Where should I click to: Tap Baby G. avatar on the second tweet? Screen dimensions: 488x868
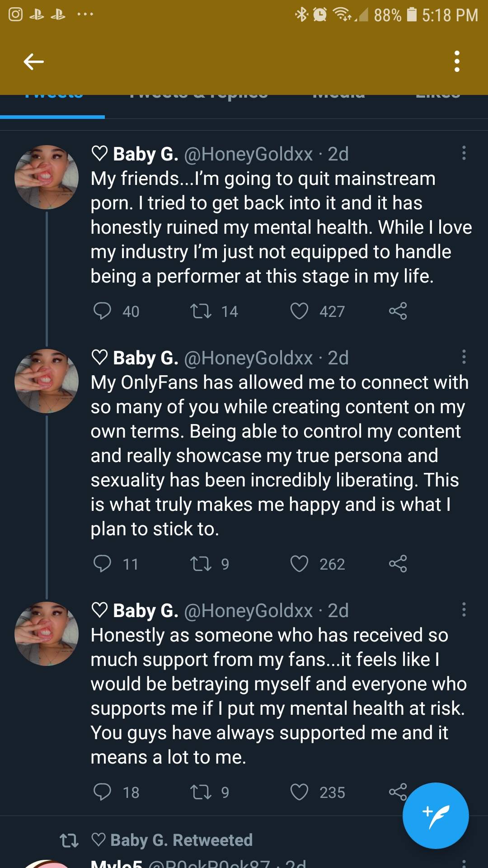click(x=46, y=381)
